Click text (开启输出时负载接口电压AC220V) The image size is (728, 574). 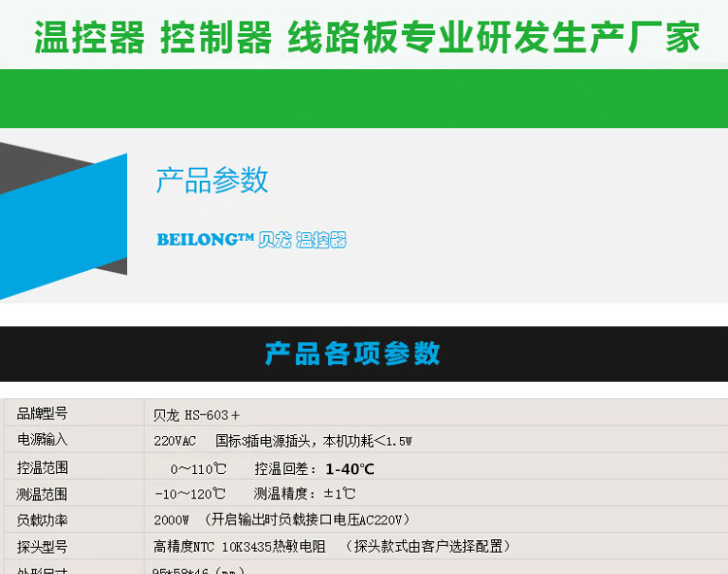pyautogui.click(x=308, y=520)
